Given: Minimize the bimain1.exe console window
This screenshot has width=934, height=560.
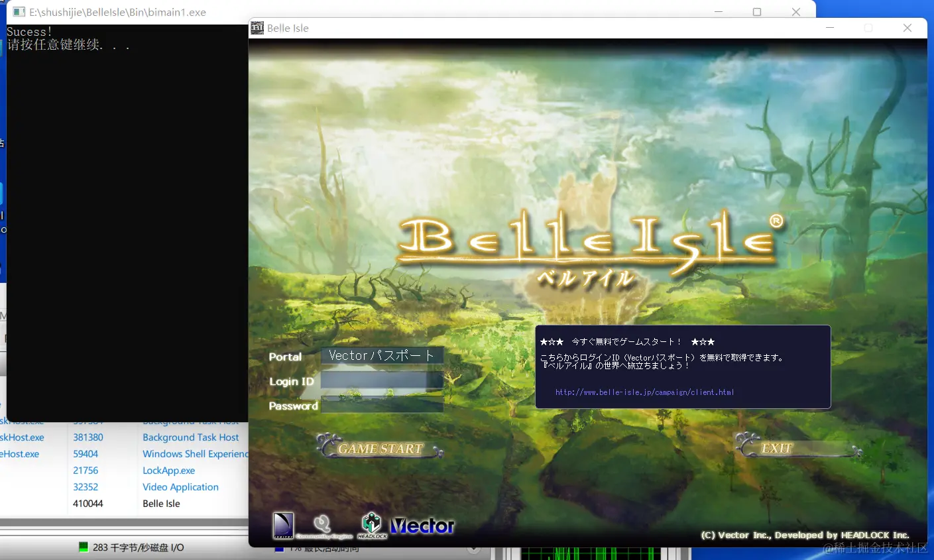Looking at the screenshot, I should tap(718, 12).
